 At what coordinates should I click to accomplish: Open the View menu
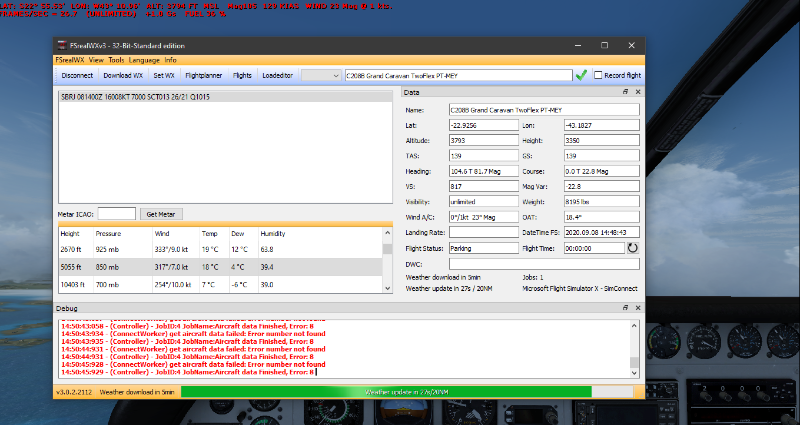click(x=96, y=60)
